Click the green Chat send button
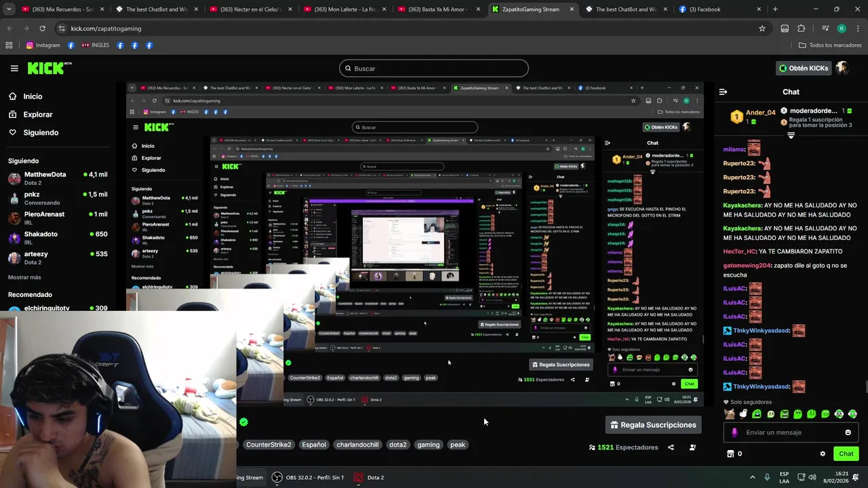This screenshot has height=488, width=868. click(x=846, y=453)
